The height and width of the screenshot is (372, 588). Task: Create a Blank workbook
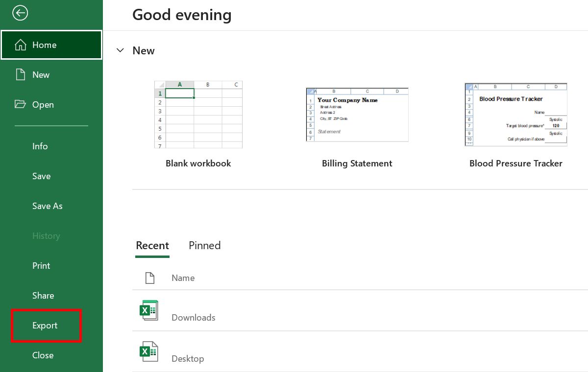coord(198,114)
